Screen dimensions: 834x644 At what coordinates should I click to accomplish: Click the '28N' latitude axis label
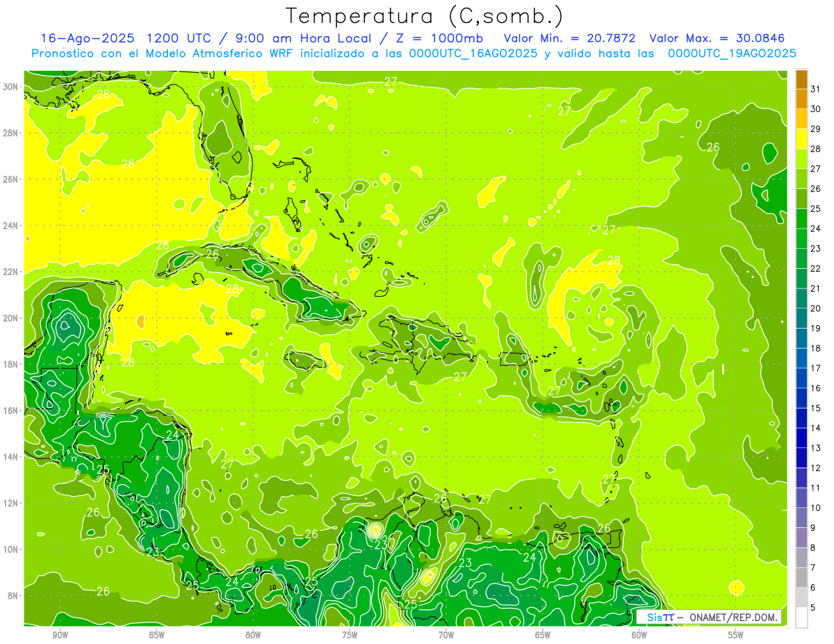pyautogui.click(x=10, y=133)
